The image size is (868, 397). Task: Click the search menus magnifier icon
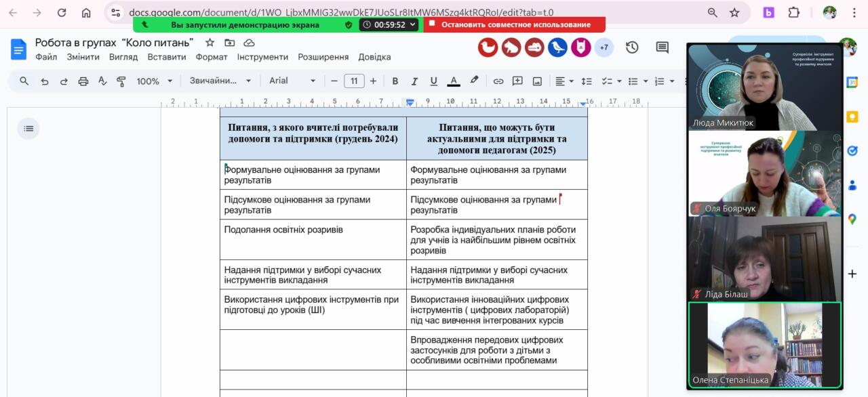pos(24,81)
